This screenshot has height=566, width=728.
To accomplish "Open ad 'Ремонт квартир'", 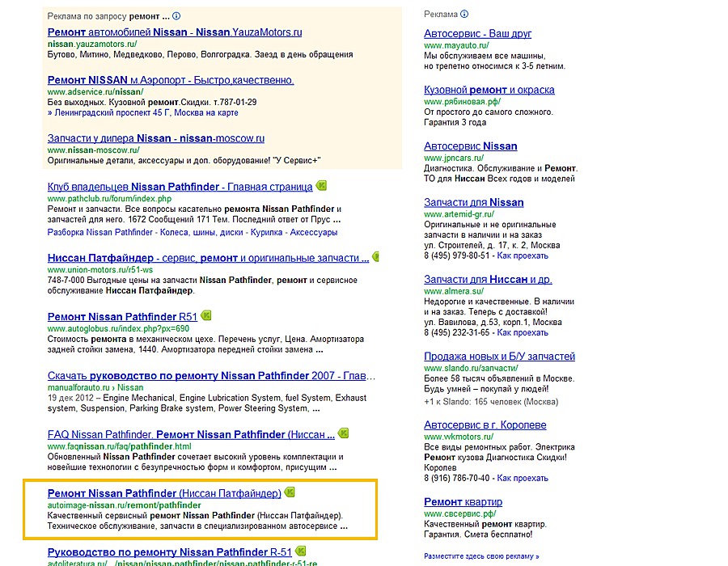I will tap(463, 502).
